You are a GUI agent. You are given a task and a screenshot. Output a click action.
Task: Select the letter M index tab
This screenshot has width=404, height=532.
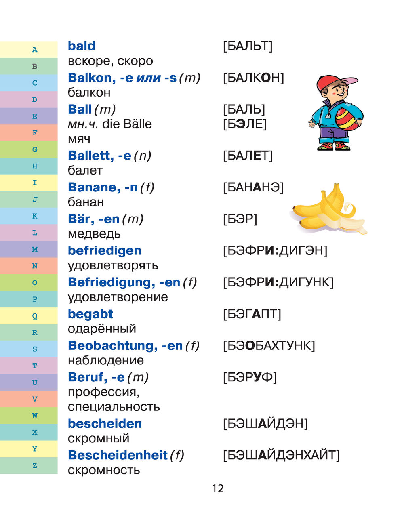coord(34,249)
